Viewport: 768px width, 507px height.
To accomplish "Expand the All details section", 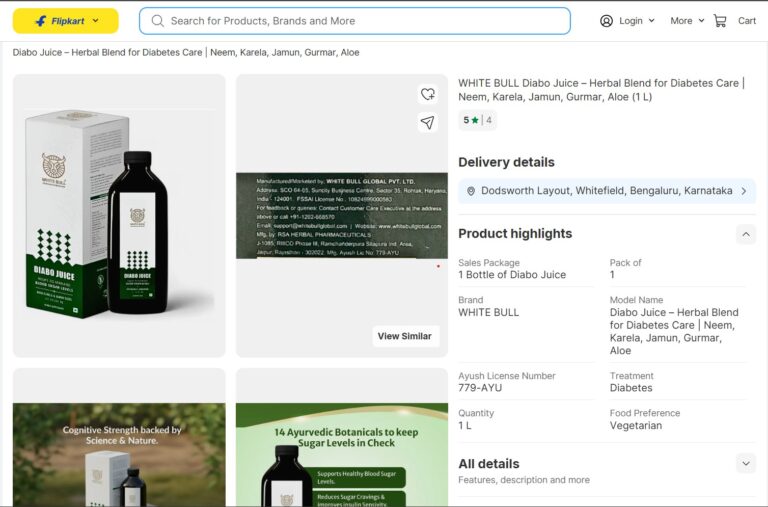I will (x=746, y=463).
